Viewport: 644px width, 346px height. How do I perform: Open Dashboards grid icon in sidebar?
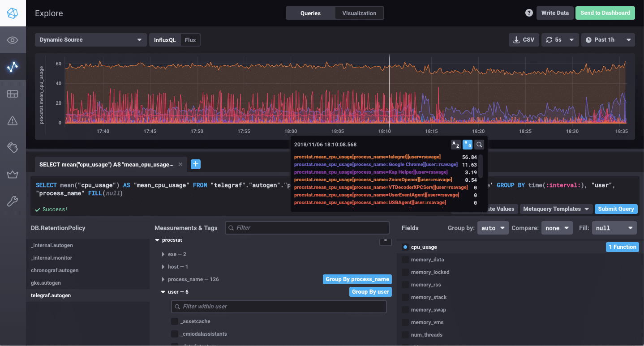13,94
